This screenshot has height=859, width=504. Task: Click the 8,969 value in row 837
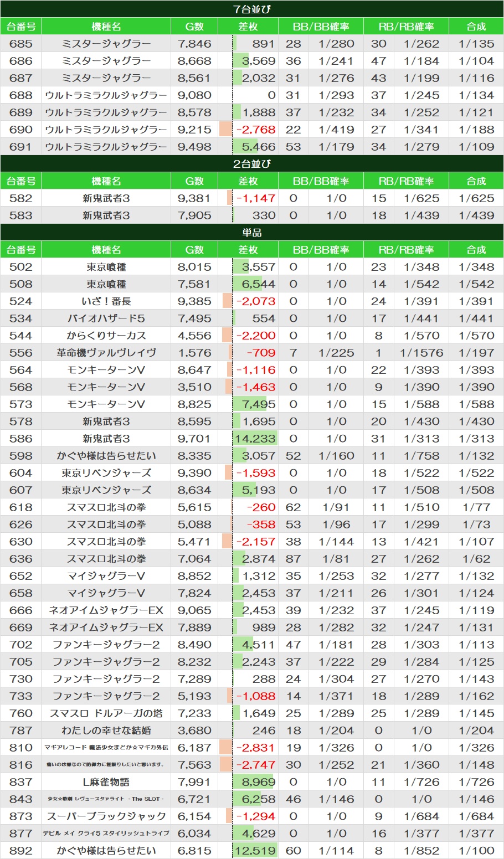[x=259, y=782]
